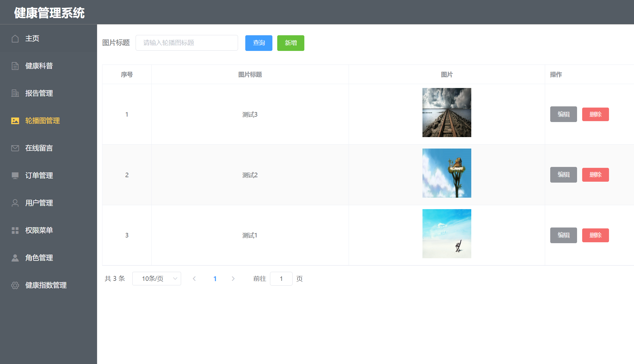Open 在线留言 using the envelope icon
The image size is (634, 364).
(15, 148)
